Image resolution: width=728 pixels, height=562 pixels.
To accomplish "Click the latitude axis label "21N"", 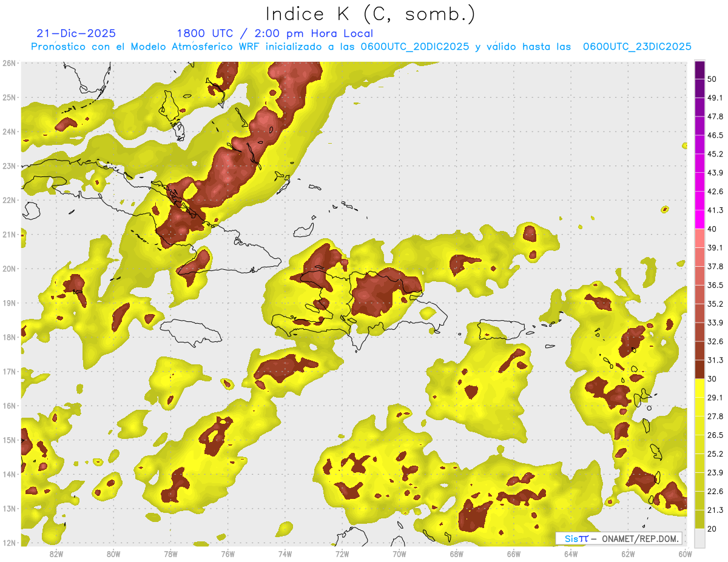I will 9,235.
